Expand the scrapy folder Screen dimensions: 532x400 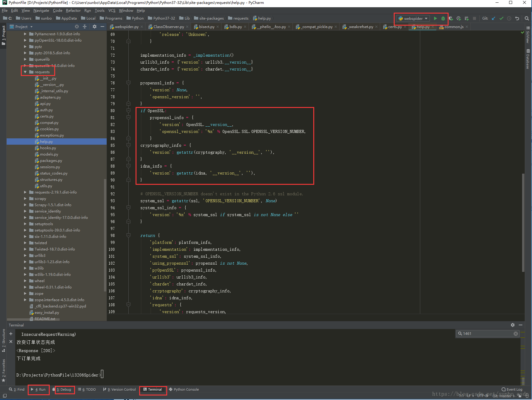point(25,199)
